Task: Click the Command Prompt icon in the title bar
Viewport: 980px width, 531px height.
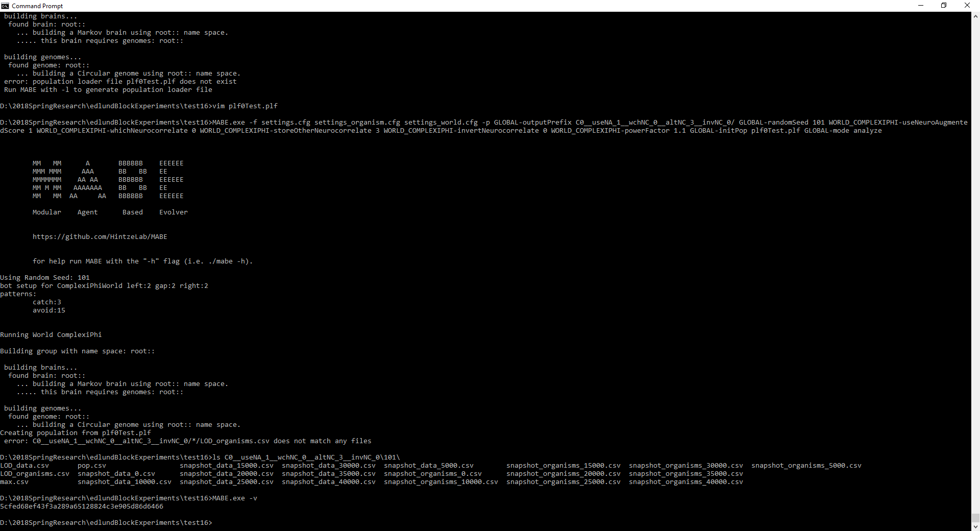Action: tap(5, 6)
